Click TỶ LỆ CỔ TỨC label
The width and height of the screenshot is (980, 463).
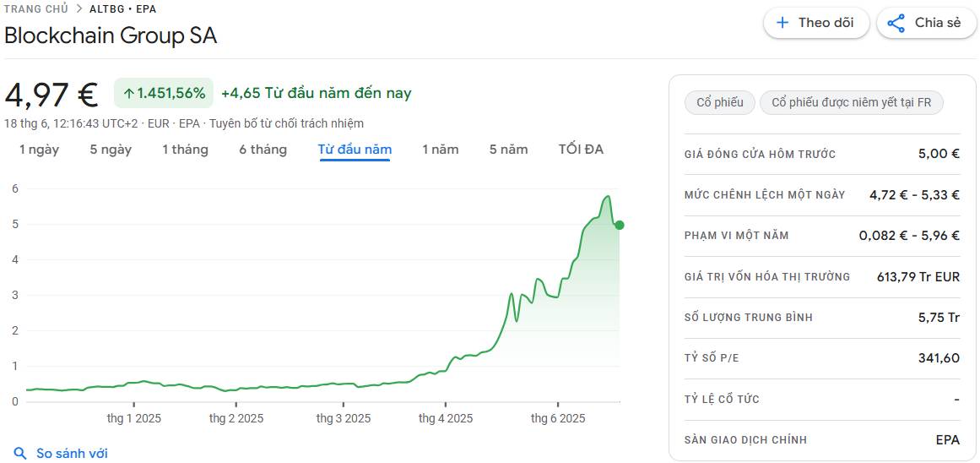coord(723,399)
